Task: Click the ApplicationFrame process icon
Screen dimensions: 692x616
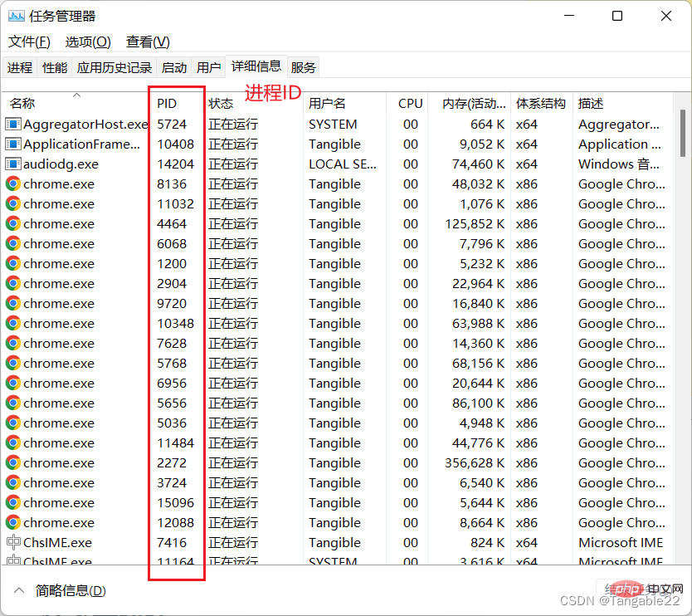Action: coord(12,144)
